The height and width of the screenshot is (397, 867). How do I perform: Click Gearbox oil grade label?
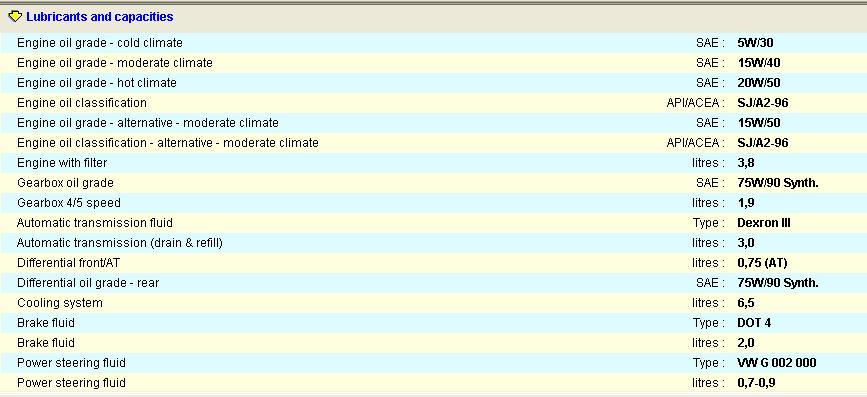coord(65,183)
